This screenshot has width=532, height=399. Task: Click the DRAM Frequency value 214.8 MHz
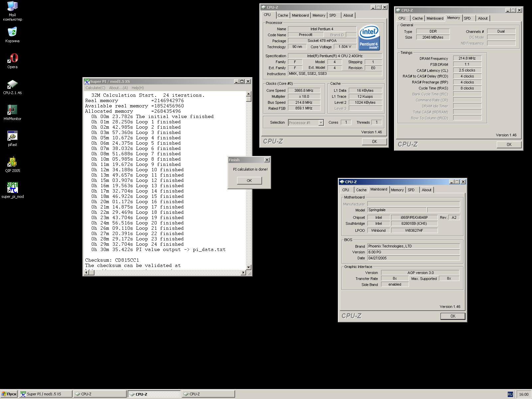[467, 58]
